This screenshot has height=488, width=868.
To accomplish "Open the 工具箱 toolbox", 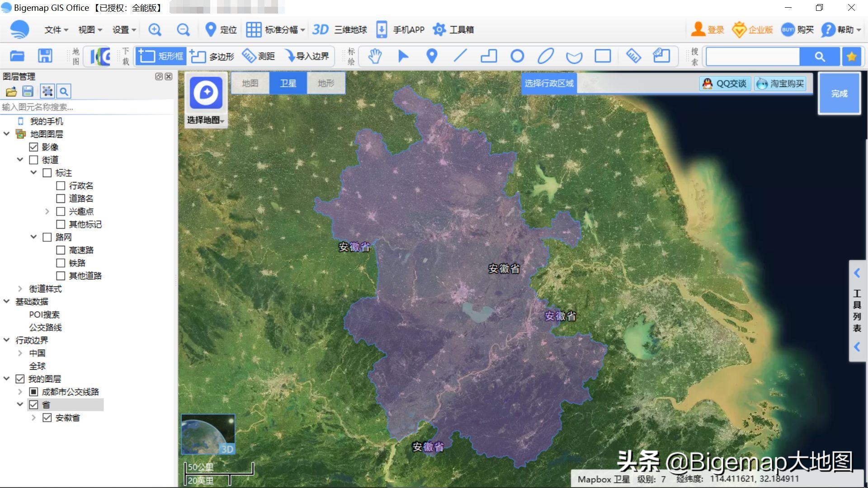I will pyautogui.click(x=453, y=29).
